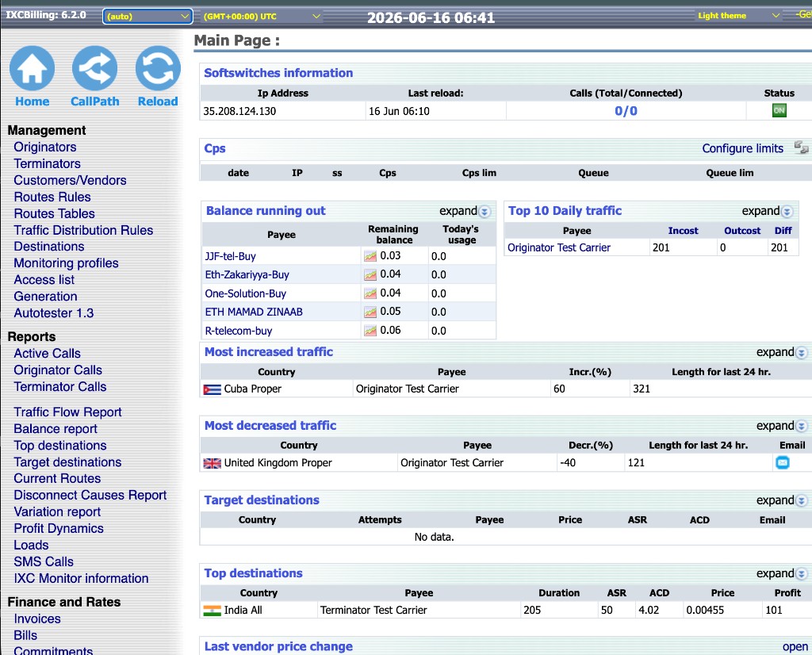Screen dimensions: 812x655
Task: Open ETH MAMAD ZINAAB payee link
Action: [254, 312]
